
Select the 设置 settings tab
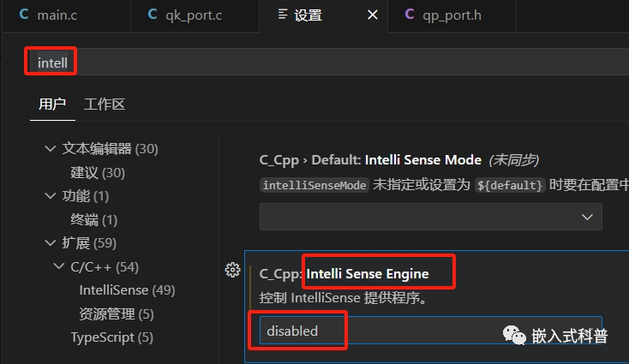tap(323, 15)
